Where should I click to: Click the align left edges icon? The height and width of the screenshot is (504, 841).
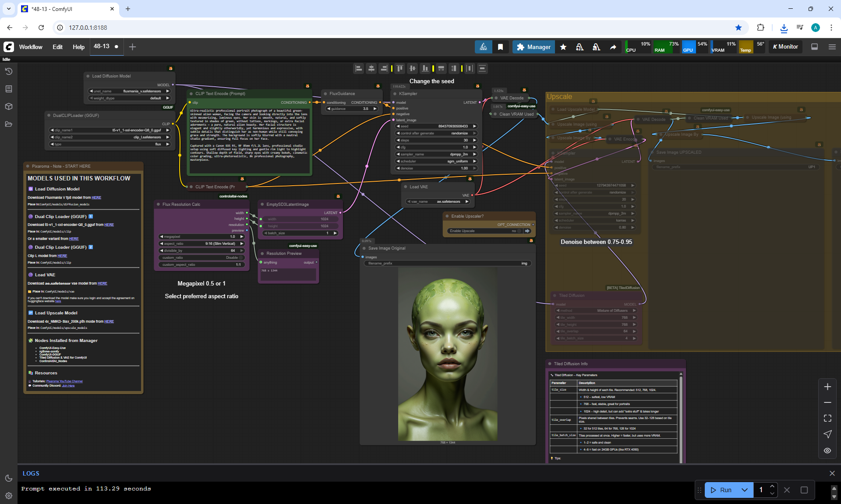359,68
